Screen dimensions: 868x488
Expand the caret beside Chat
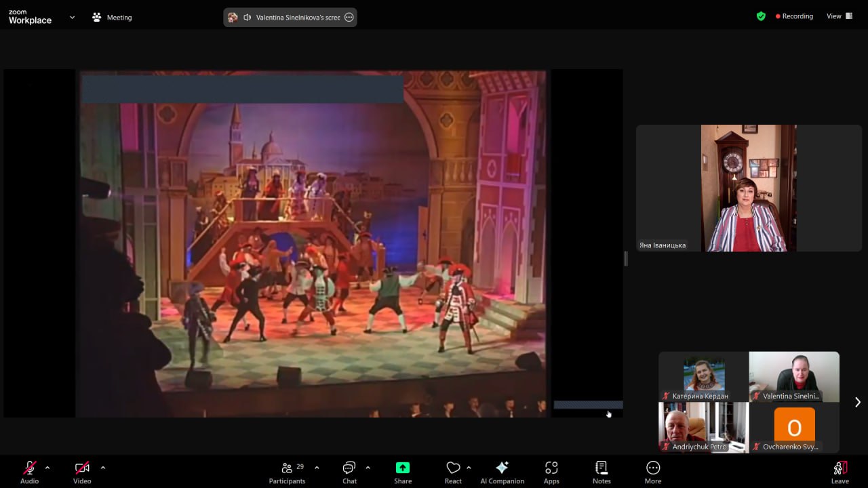[x=368, y=468]
